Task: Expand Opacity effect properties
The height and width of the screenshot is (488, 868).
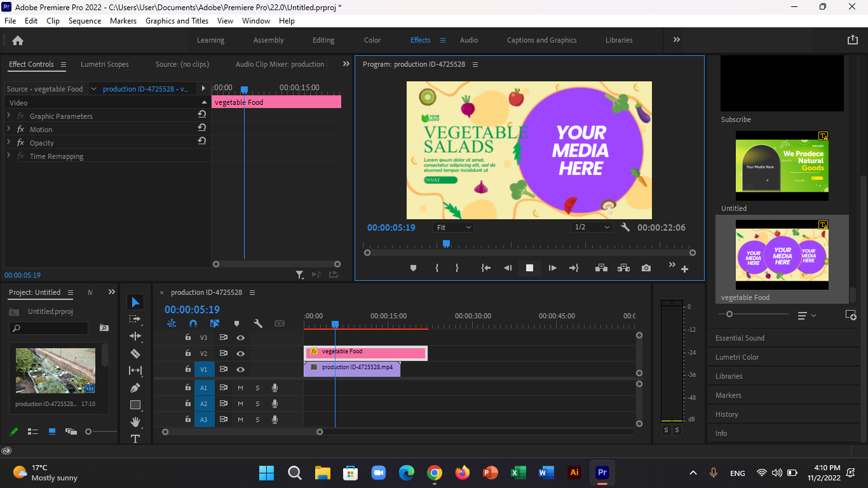Action: (8, 142)
